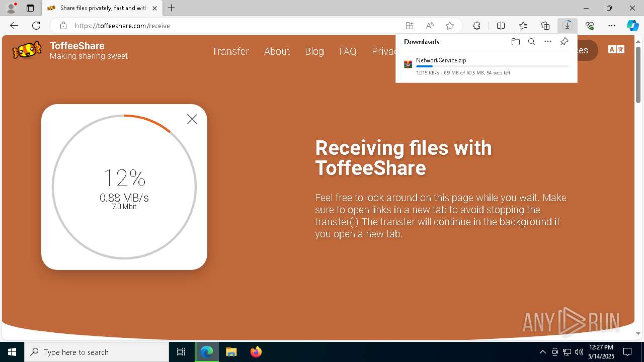Open File Explorer from taskbar
The height and width of the screenshot is (362, 644).
click(x=231, y=352)
